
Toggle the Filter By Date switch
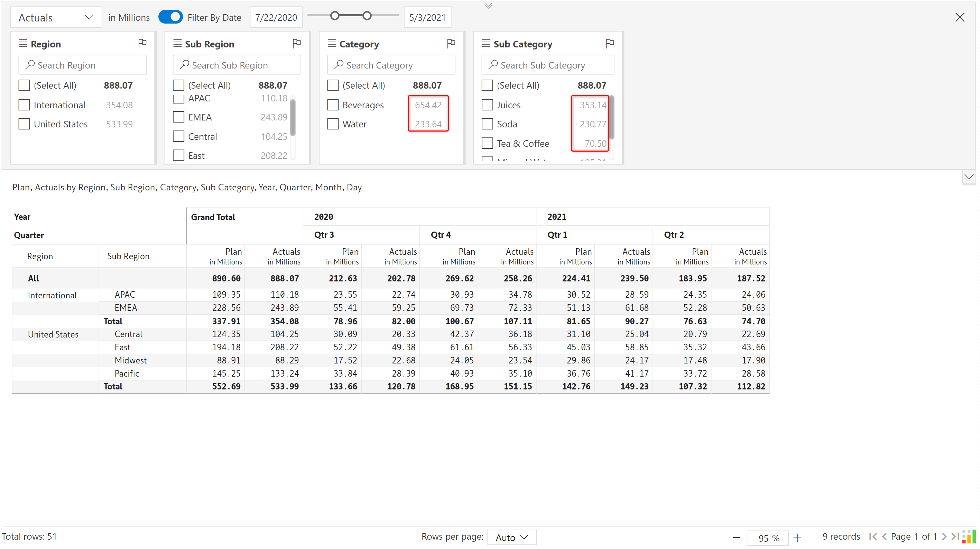click(170, 17)
